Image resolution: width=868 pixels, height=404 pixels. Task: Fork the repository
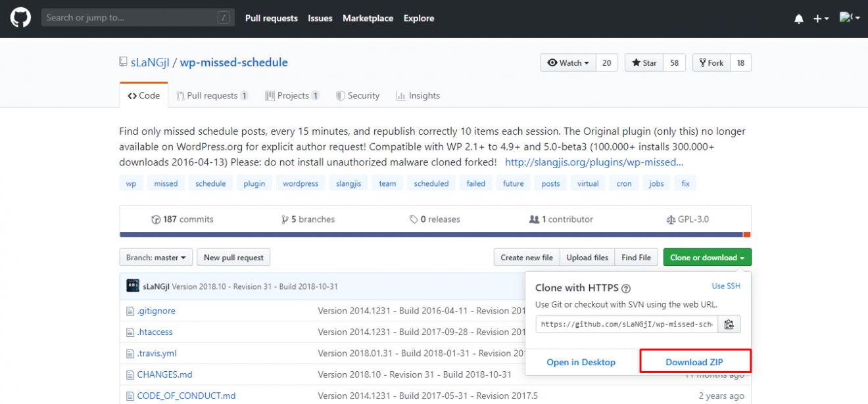pyautogui.click(x=711, y=62)
